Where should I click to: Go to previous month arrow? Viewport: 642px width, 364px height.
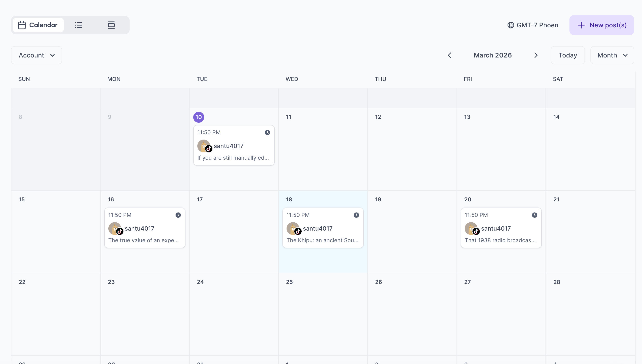pos(449,55)
